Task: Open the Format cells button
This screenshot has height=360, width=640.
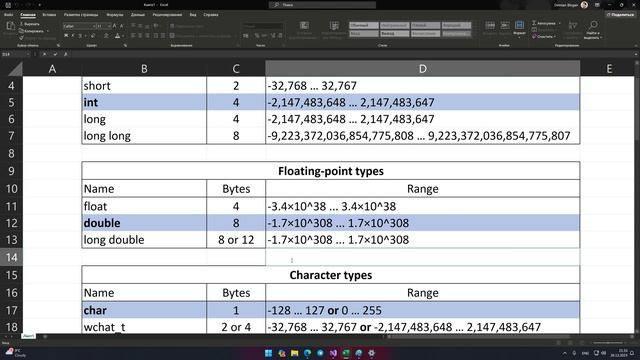Action: [519, 28]
